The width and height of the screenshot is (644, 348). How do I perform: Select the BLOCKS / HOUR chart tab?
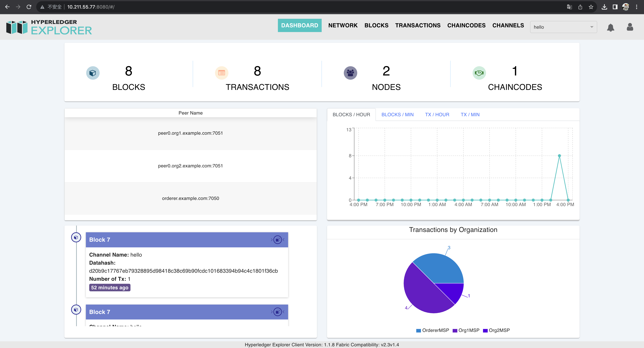point(351,115)
